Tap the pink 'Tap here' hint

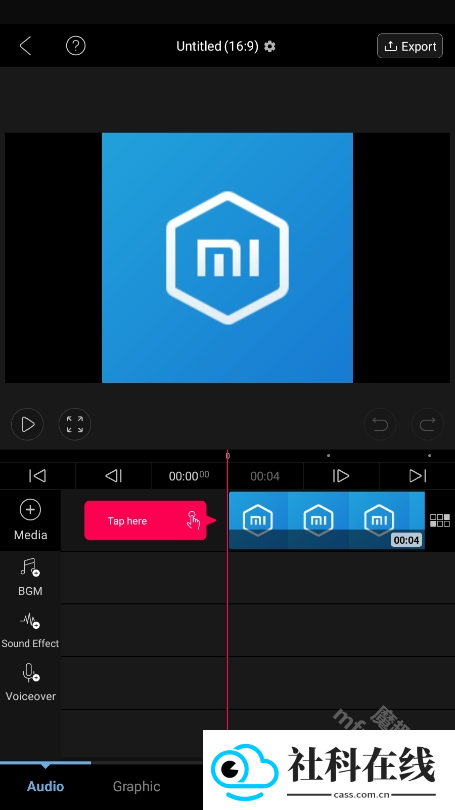pyautogui.click(x=150, y=521)
